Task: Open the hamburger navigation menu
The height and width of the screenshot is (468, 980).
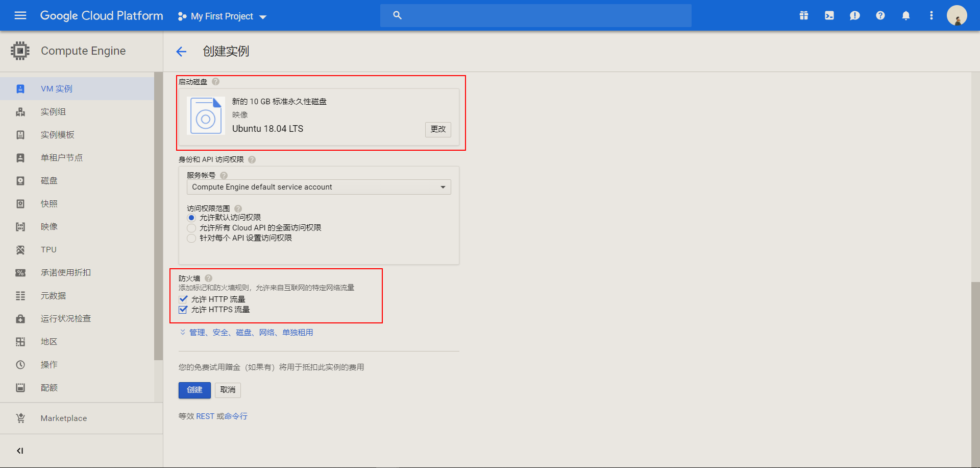Action: tap(20, 15)
